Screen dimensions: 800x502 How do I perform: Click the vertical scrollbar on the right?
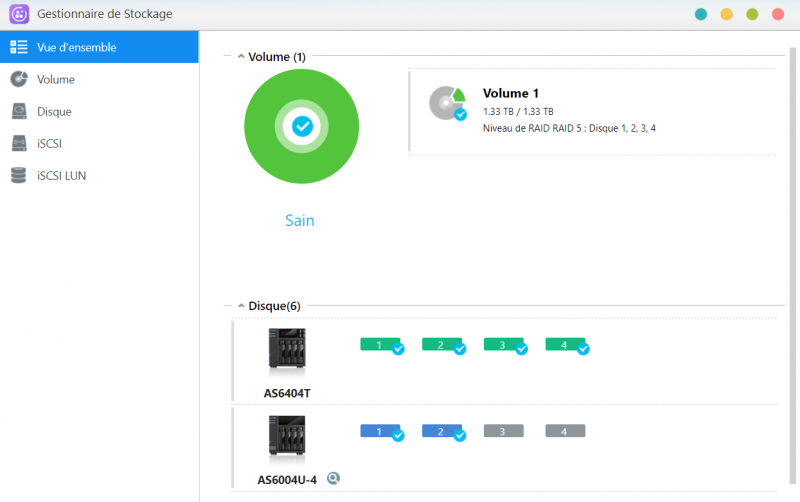pos(792,265)
